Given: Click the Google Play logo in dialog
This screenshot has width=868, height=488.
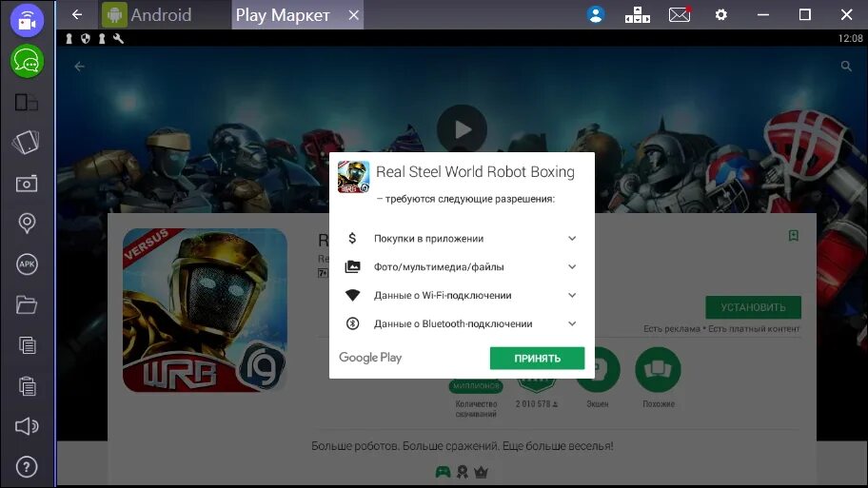Looking at the screenshot, I should 370,358.
